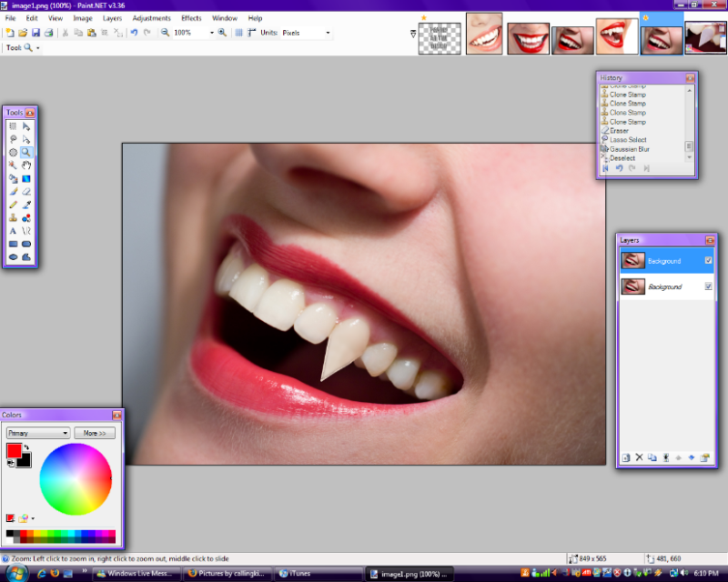728x582 pixels.
Task: Swap primary and secondary colors arrow
Action: tap(26, 447)
